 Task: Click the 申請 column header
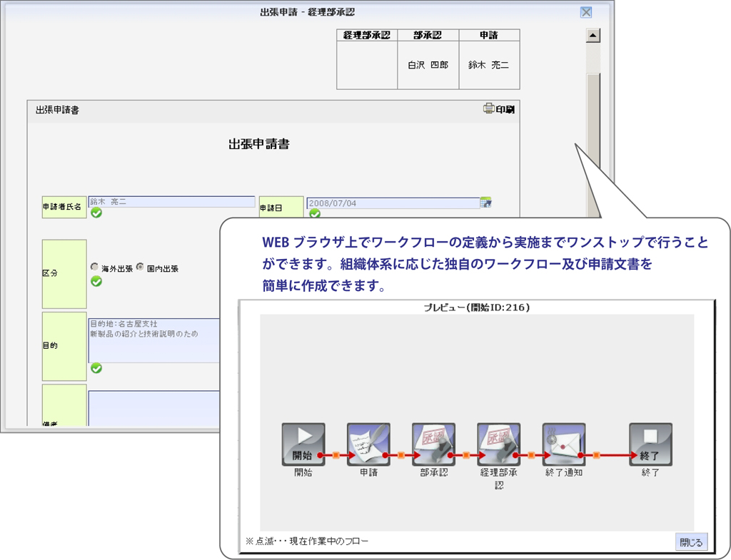click(489, 35)
